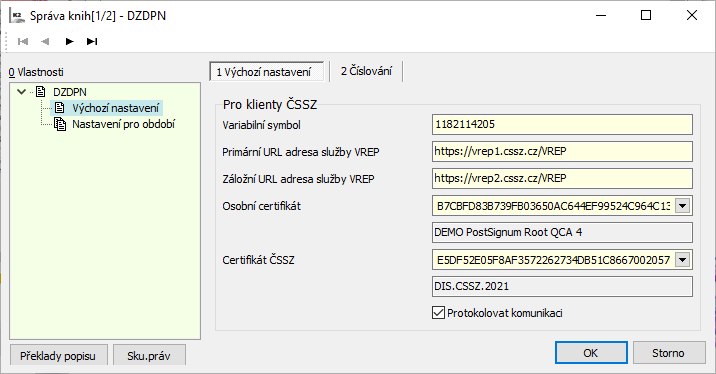Cancel with the Storno button
Image resolution: width=716 pixels, height=374 pixels.
coord(669,353)
